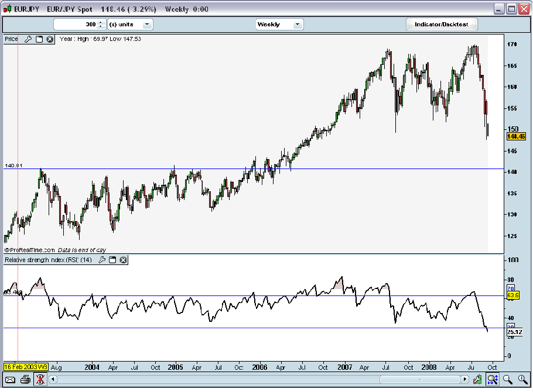Click the 100 RSI axis label
The image size is (533, 392).
(513, 260)
